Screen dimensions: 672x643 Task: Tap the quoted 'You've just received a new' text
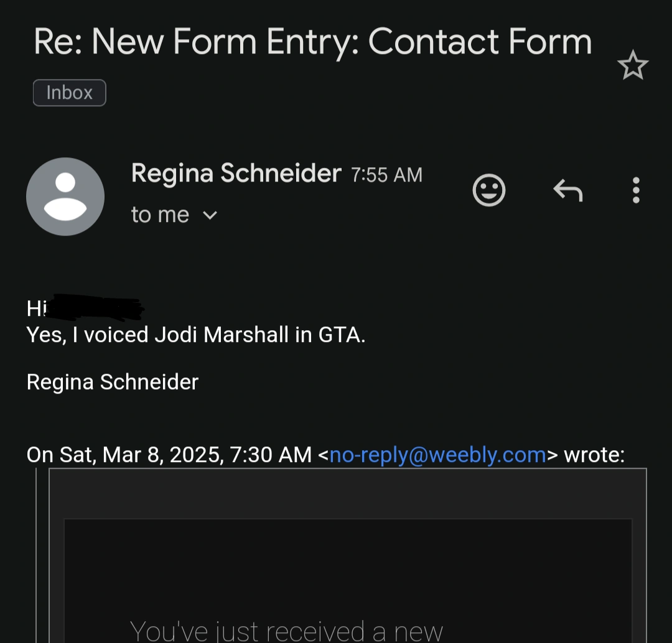286,629
